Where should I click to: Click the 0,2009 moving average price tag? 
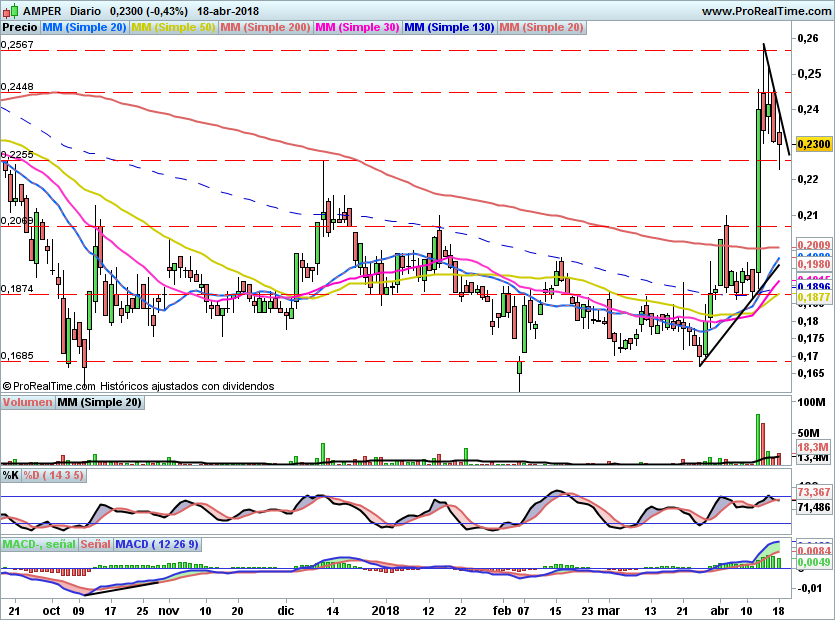(x=814, y=245)
